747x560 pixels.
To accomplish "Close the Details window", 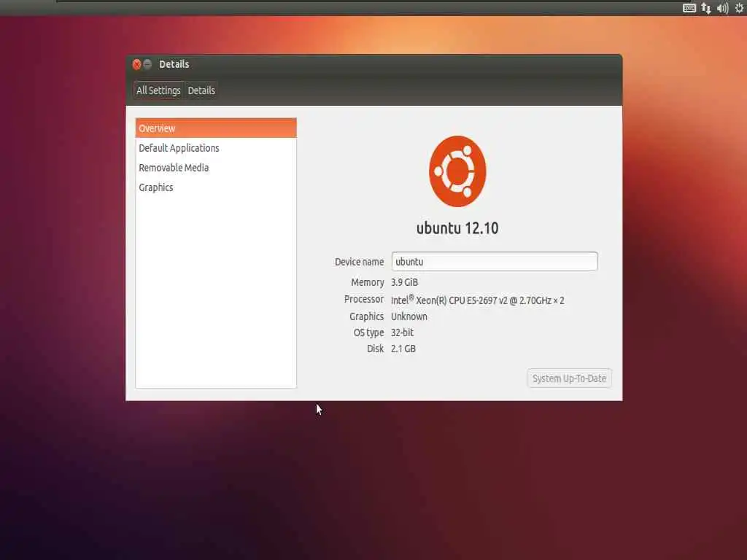I will click(136, 64).
